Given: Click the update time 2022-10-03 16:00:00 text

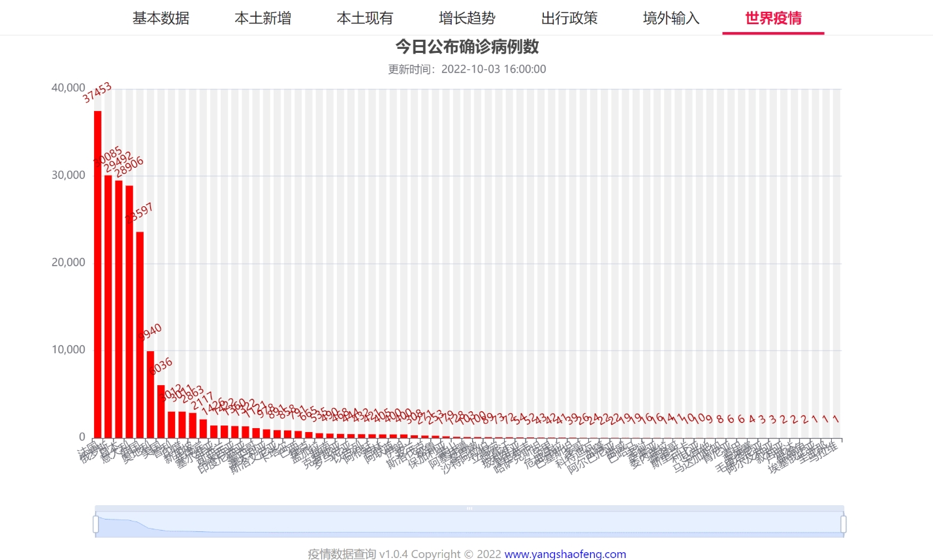Looking at the screenshot, I should pyautogui.click(x=494, y=69).
